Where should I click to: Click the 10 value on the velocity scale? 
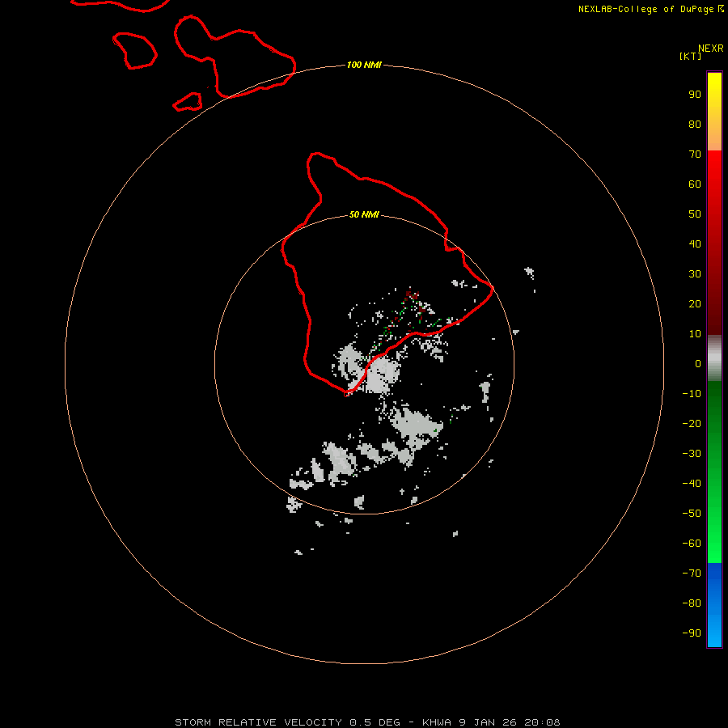coord(695,334)
